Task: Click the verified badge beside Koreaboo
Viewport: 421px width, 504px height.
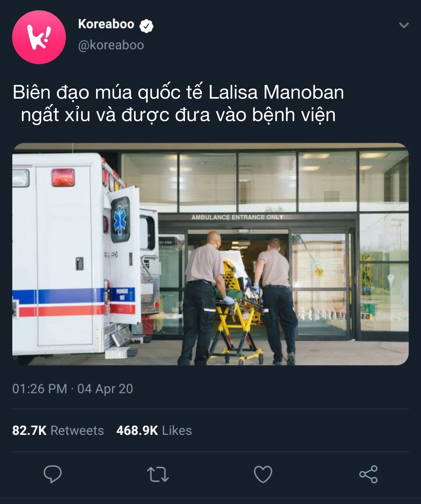Action: tap(146, 26)
